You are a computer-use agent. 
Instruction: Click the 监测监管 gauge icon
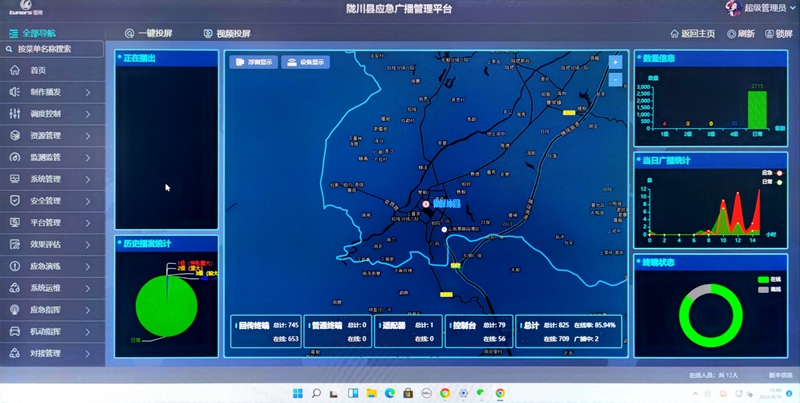pyautogui.click(x=14, y=157)
